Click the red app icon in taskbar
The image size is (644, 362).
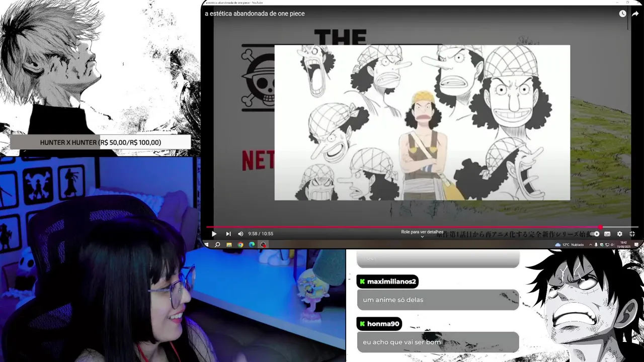pos(263,245)
